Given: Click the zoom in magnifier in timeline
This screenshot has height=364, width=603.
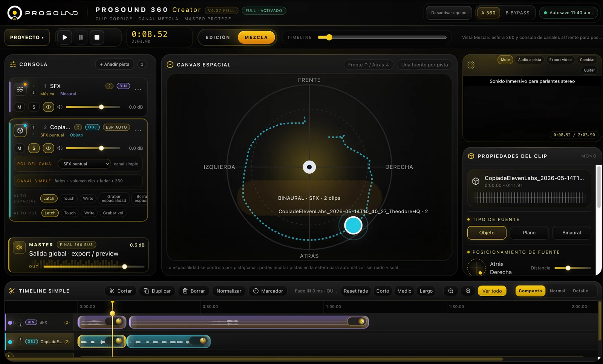Looking at the screenshot, I should [x=468, y=291].
